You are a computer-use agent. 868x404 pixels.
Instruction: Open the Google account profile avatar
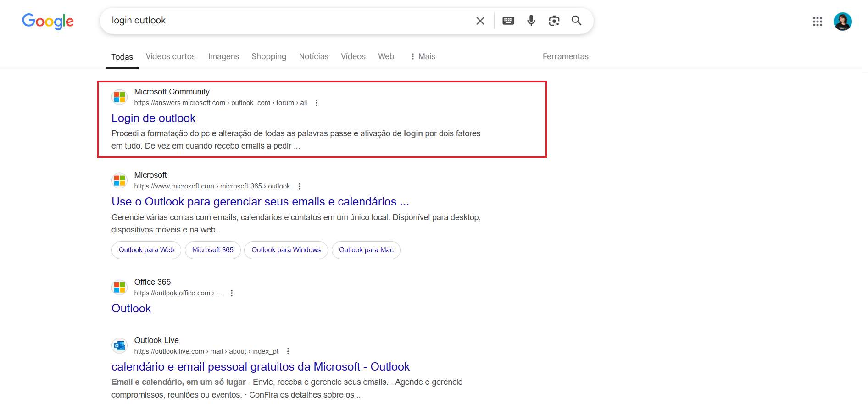click(x=843, y=22)
